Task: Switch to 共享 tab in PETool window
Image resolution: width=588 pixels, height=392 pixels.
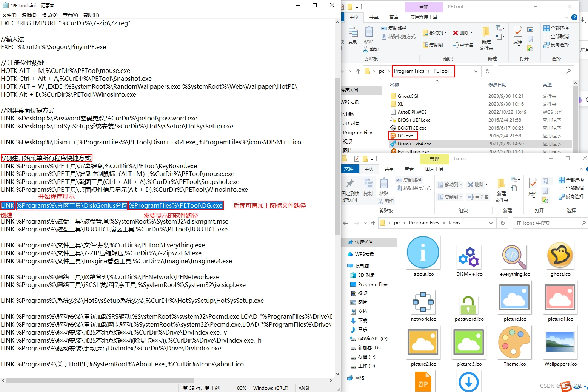Action: [x=374, y=17]
